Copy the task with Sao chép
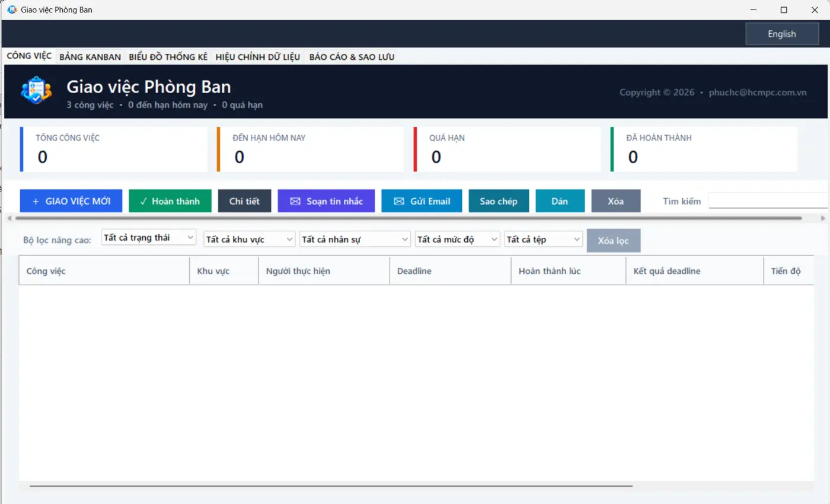Screen dimensions: 830x504 499,201
